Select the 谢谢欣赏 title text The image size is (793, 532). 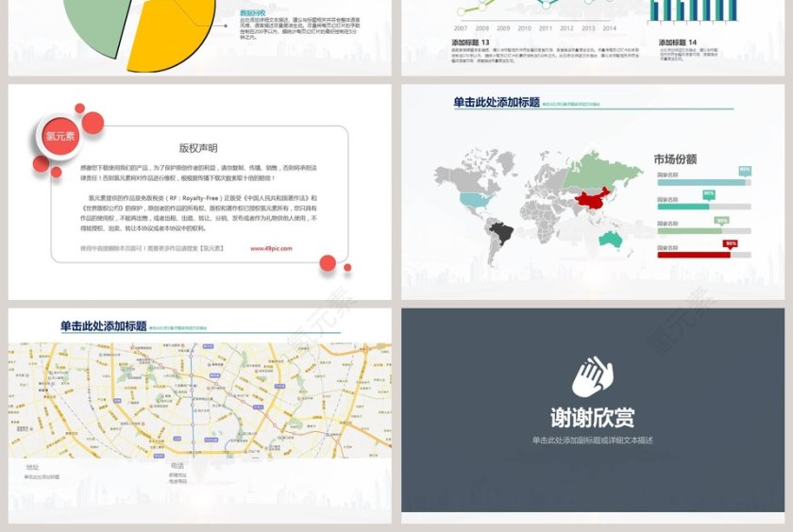click(x=593, y=418)
